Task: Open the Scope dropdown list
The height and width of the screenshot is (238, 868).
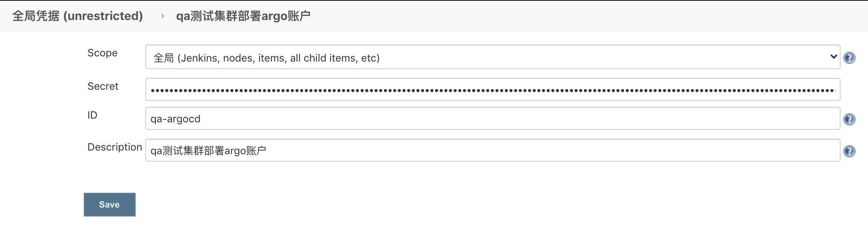Action: point(492,57)
